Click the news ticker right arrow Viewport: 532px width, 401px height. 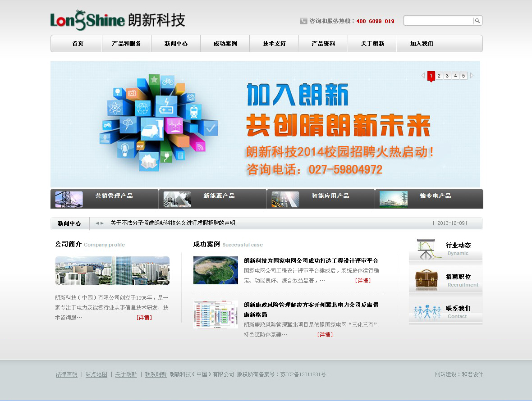pyautogui.click(x=102, y=223)
